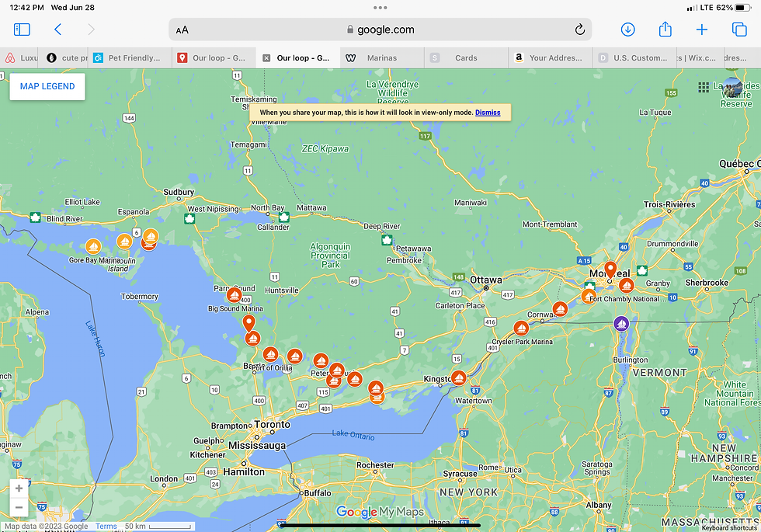Select the purple sailboat pin near Burlington
Viewport: 761px width, 532px height.
click(x=621, y=323)
